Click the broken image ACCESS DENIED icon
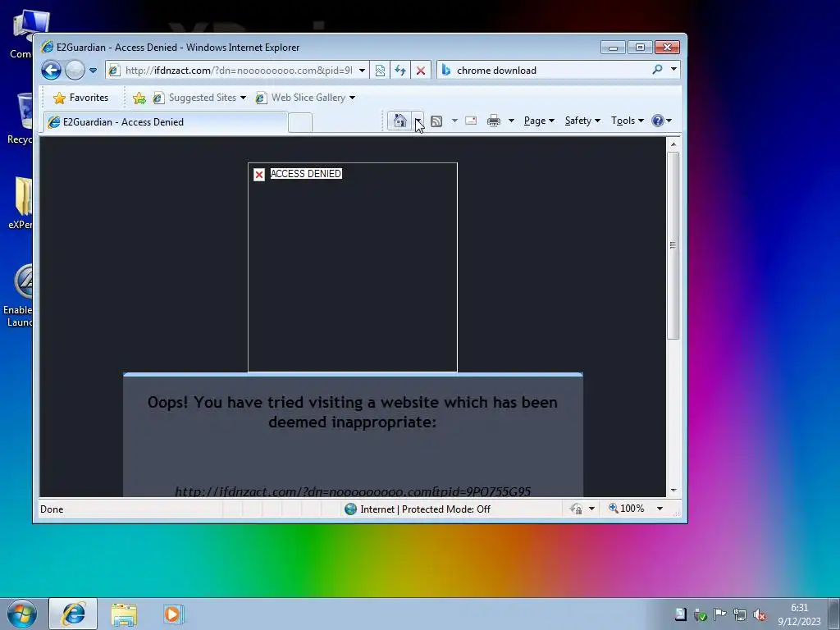 [x=259, y=175]
